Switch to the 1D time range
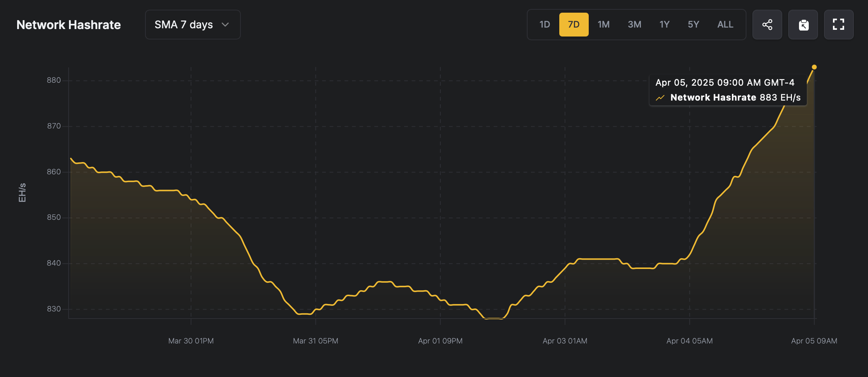868x377 pixels. pyautogui.click(x=545, y=25)
